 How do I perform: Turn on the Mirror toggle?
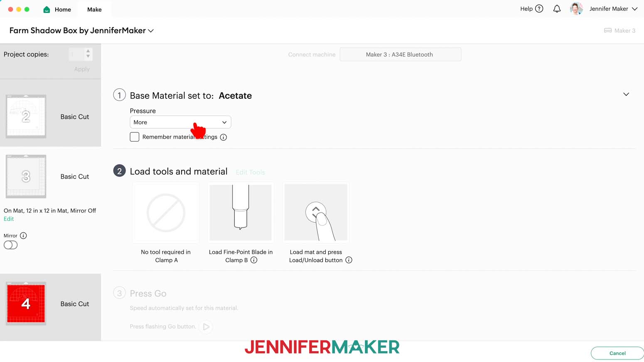pos(11,245)
